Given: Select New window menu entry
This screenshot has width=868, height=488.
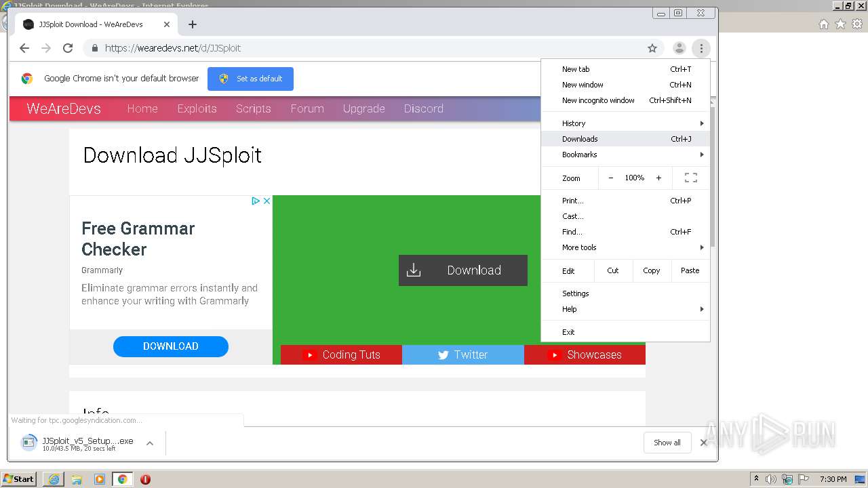Looking at the screenshot, I should pyautogui.click(x=625, y=85).
